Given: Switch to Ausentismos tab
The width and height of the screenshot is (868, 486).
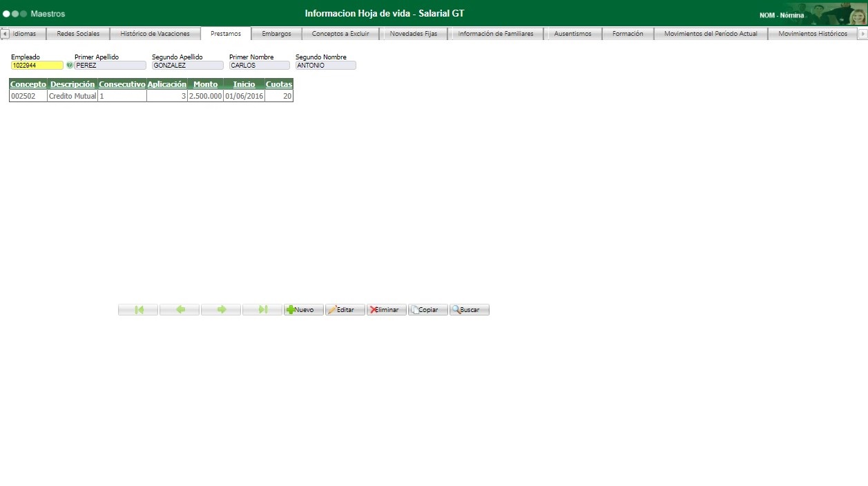Looking at the screenshot, I should (x=572, y=33).
